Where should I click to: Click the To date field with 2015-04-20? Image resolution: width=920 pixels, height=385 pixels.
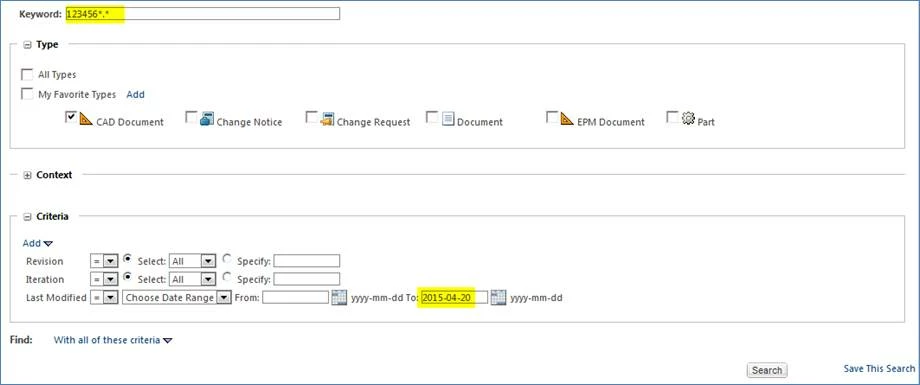click(454, 298)
